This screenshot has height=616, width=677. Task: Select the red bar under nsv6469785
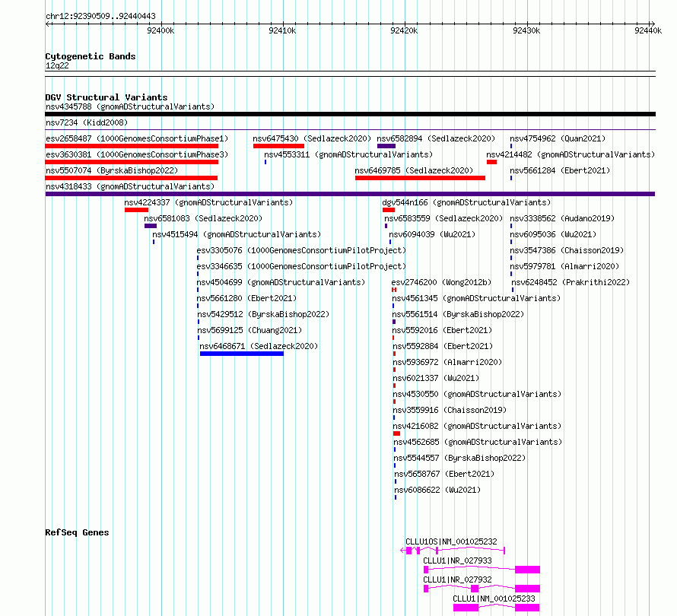point(420,178)
